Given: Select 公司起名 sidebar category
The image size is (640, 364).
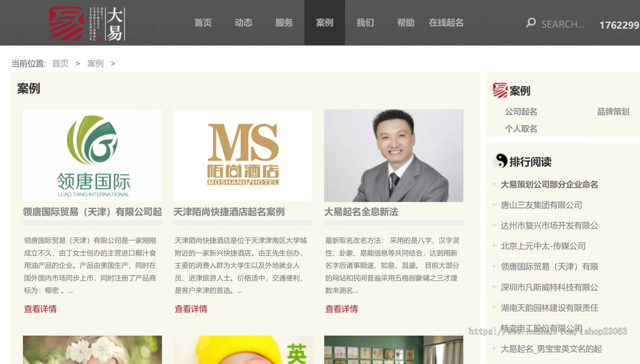Looking at the screenshot, I should (521, 111).
